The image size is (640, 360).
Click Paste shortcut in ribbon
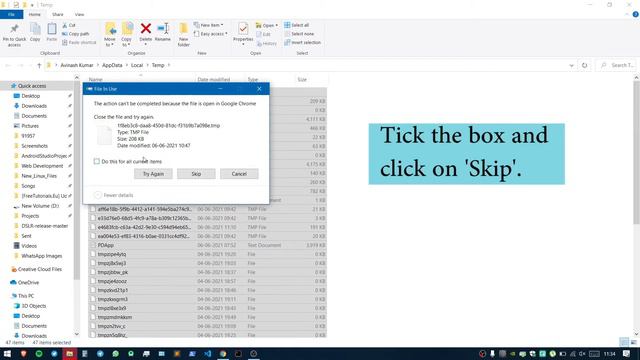pyautogui.click(x=80, y=42)
